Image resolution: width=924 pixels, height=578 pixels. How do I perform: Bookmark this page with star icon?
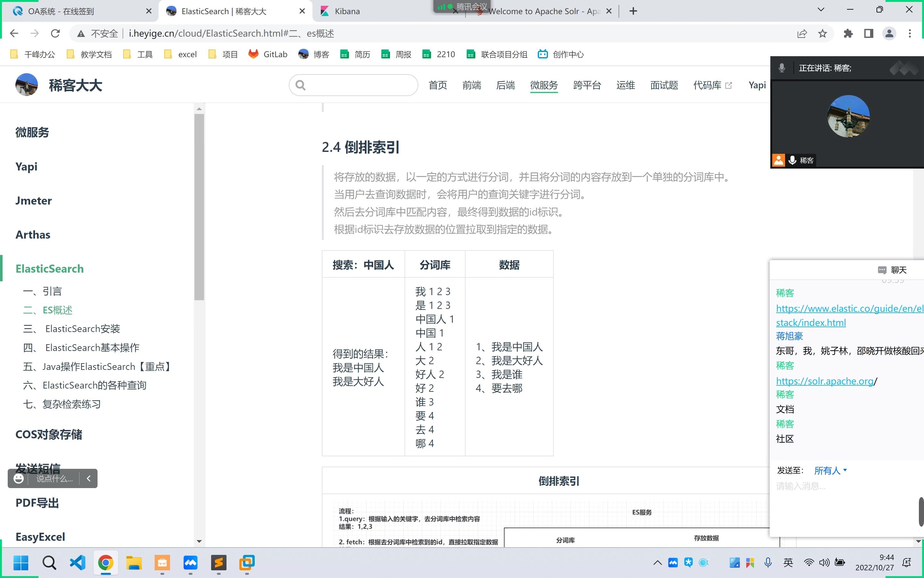click(822, 34)
